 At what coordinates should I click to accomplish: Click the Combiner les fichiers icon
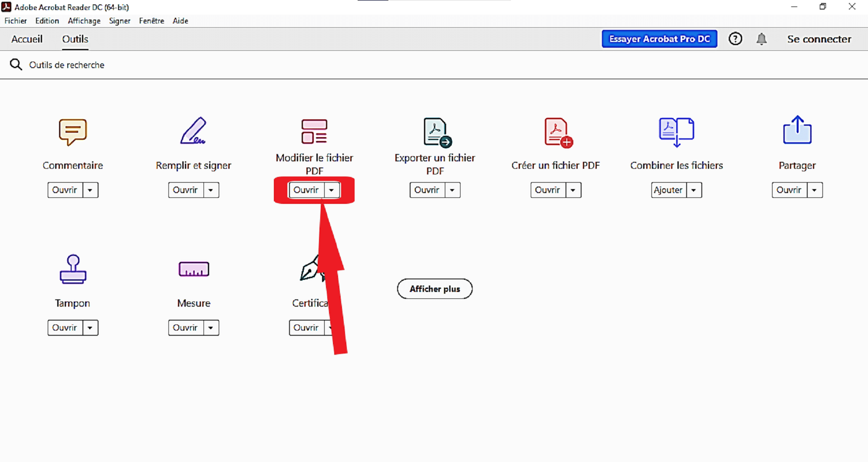pyautogui.click(x=677, y=132)
